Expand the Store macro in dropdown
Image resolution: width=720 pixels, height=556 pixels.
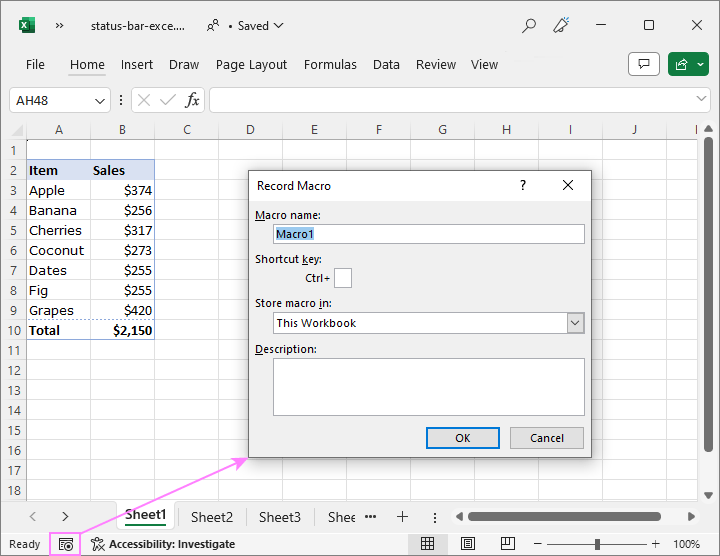tap(575, 323)
